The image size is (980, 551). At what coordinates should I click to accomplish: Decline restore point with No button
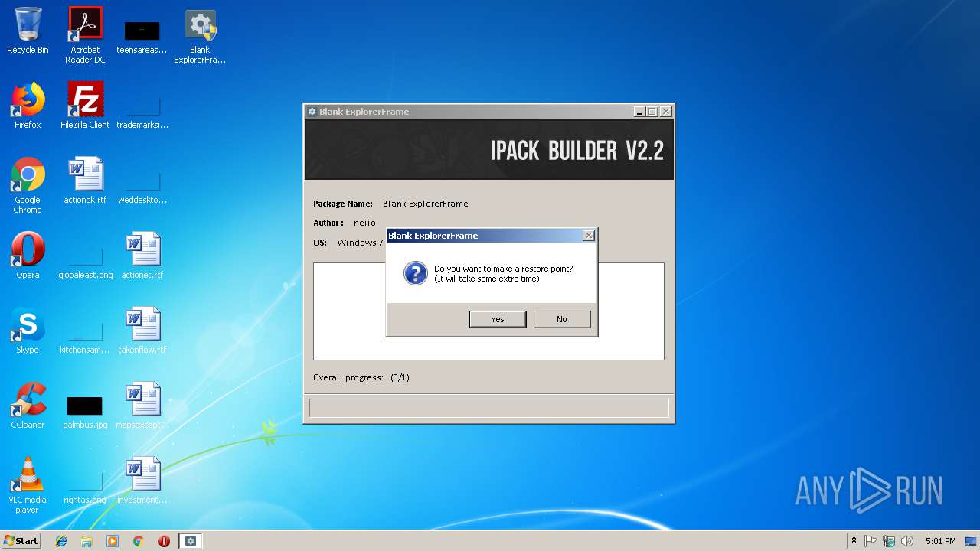pyautogui.click(x=562, y=319)
